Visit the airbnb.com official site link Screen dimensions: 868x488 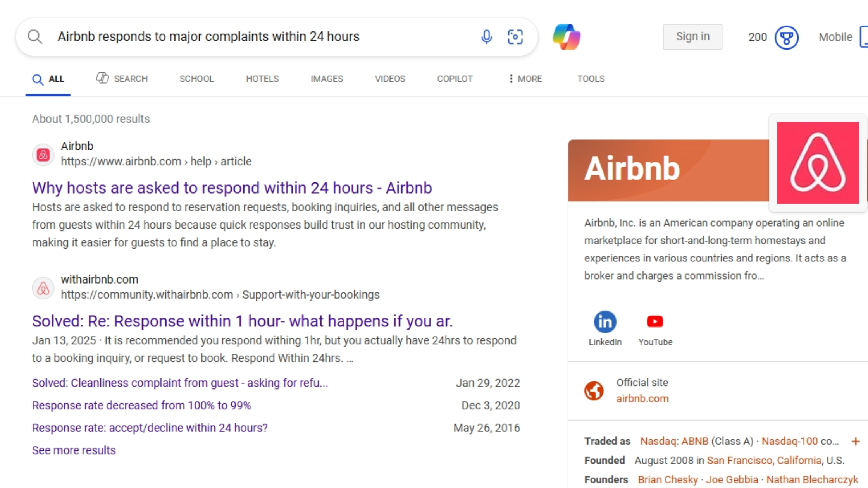click(642, 398)
